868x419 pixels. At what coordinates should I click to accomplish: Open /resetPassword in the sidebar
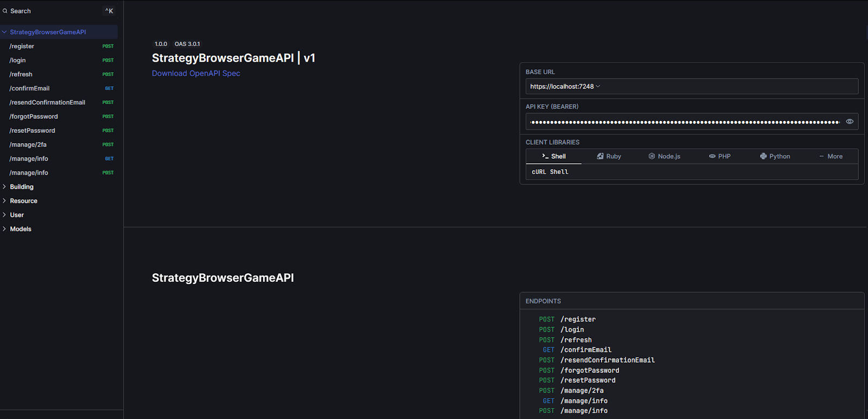click(59, 131)
